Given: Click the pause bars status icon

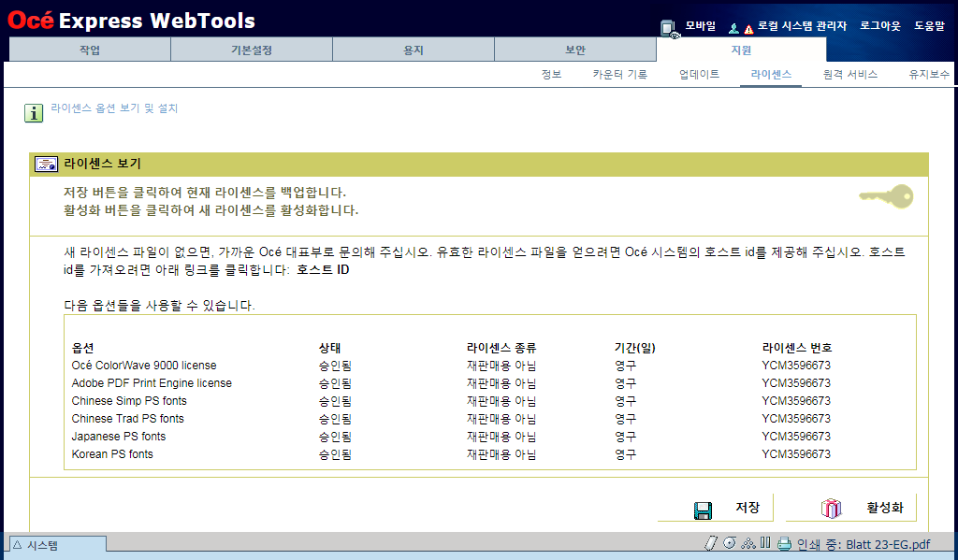Looking at the screenshot, I should 765,543.
